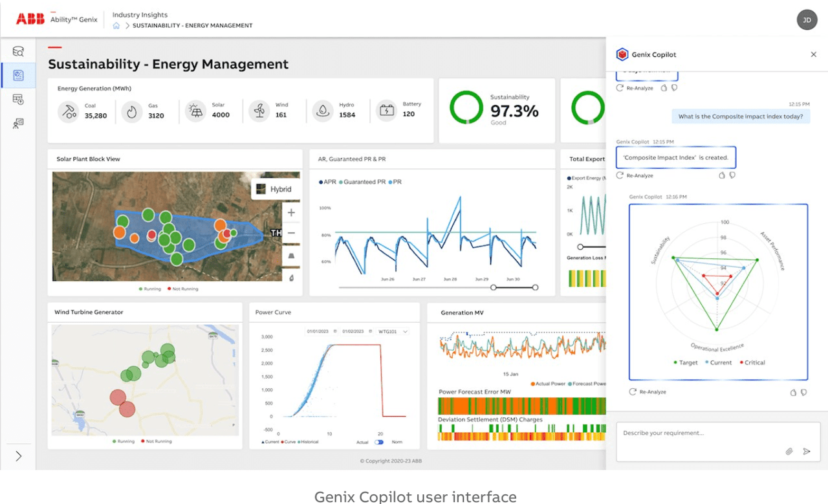Open the 01/01/2023 start date picker
Viewport: 828px width, 504px height.
point(321,331)
